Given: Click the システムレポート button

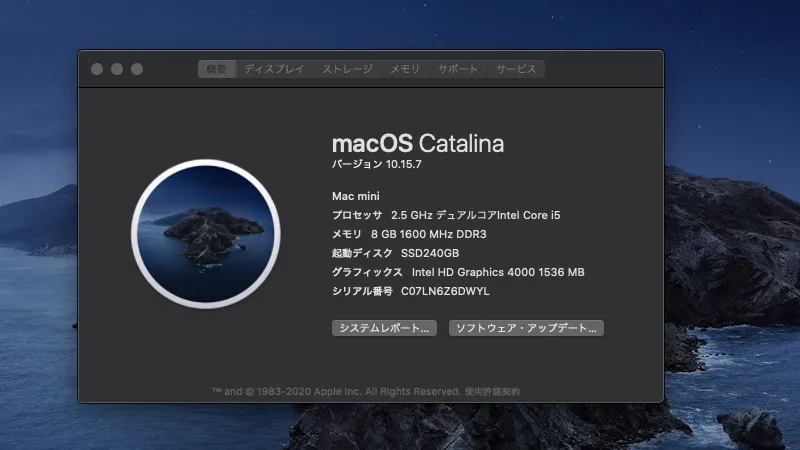Looking at the screenshot, I should point(384,328).
